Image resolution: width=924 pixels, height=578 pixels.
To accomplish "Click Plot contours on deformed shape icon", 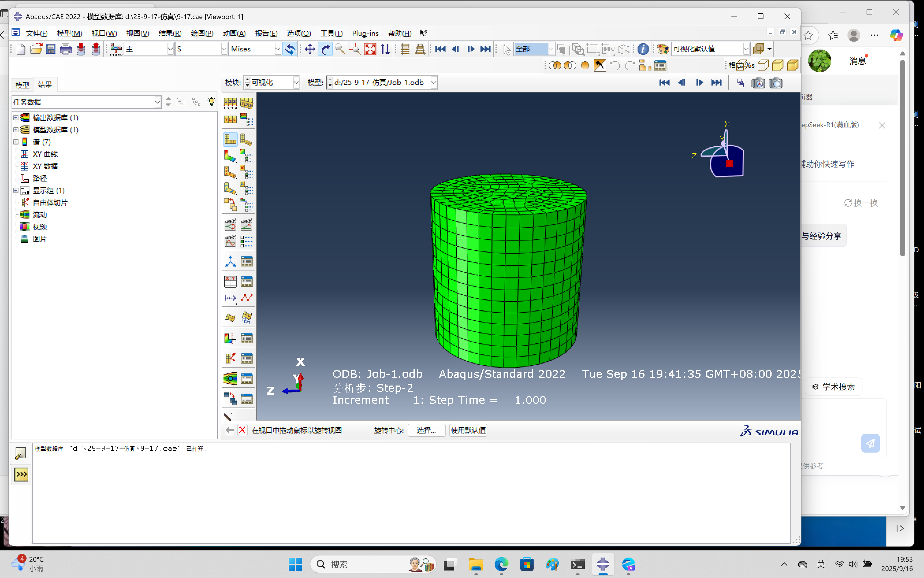I will [x=230, y=156].
